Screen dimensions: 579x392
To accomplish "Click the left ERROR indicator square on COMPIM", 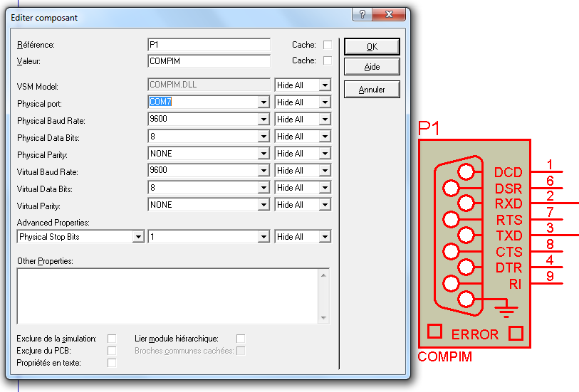I will pyautogui.click(x=434, y=331).
